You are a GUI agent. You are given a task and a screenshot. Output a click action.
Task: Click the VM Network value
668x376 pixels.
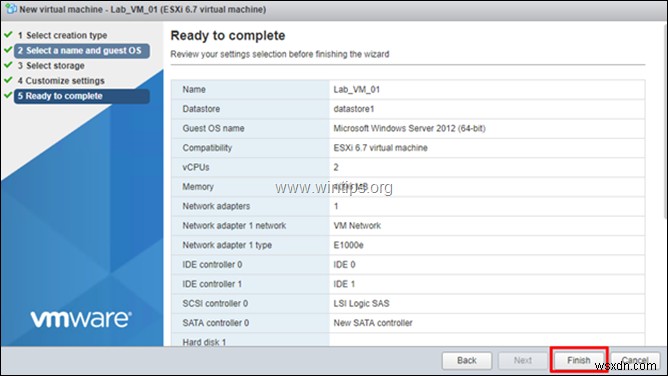(357, 226)
